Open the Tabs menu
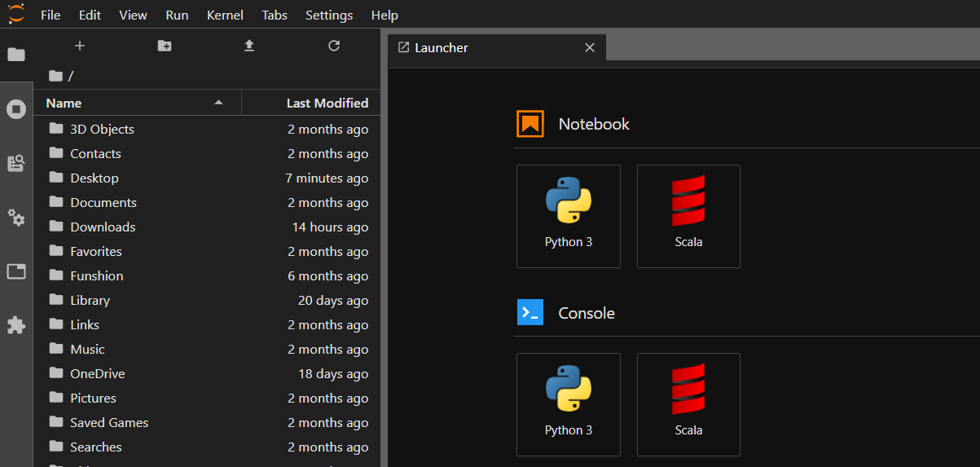 (x=275, y=15)
